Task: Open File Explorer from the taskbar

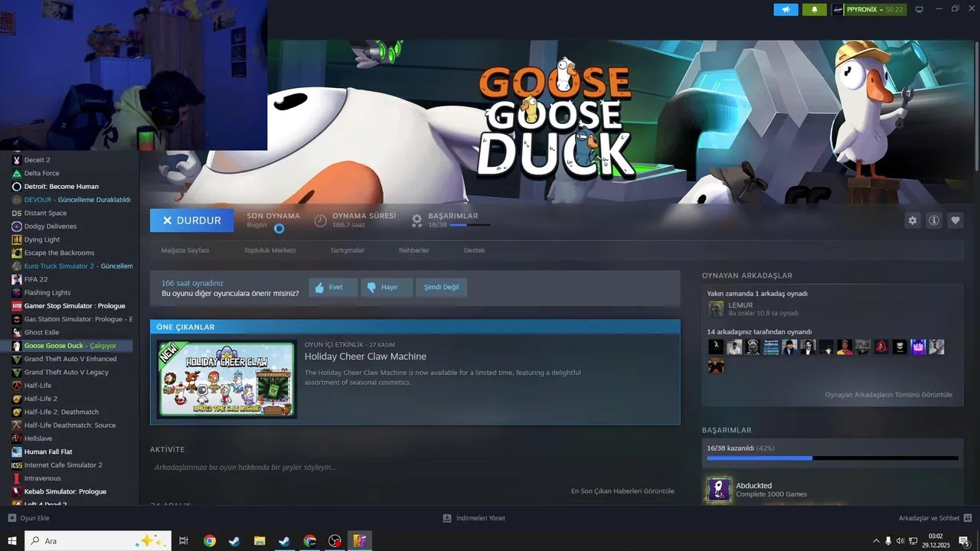Action: point(260,541)
